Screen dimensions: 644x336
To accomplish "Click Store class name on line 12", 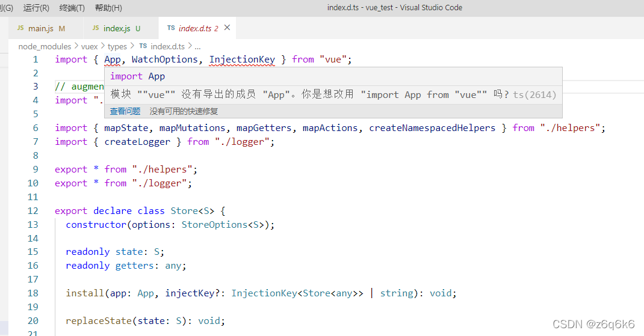I will tap(184, 211).
